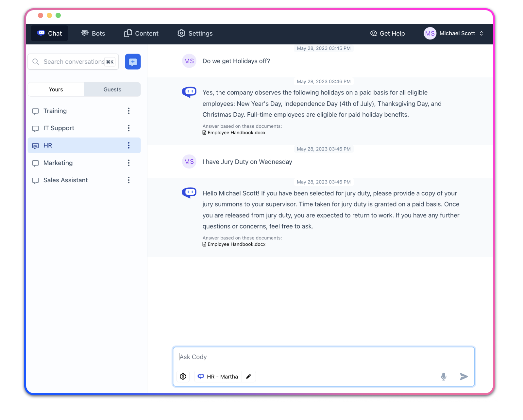Open Employee Handbook.docx under jury duty answer
Image resolution: width=523 pixels, height=420 pixels.
coord(236,244)
